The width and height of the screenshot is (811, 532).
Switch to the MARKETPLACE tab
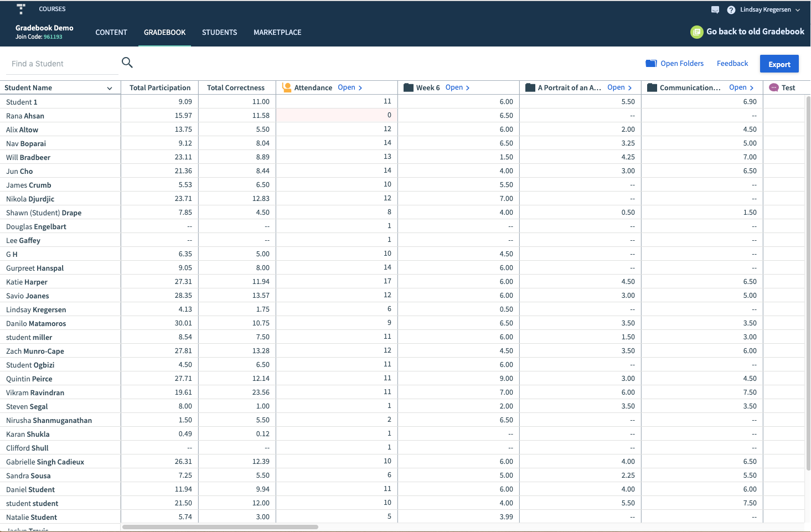[277, 33]
